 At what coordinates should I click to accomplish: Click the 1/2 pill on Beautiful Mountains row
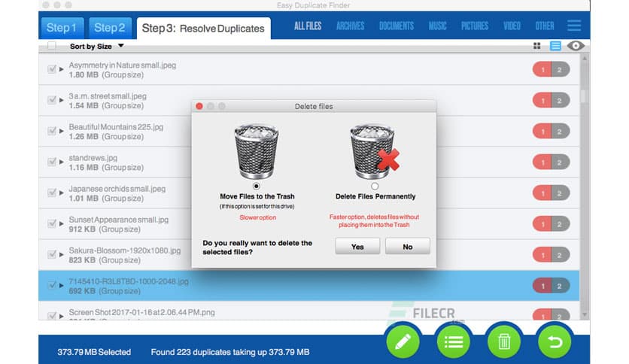click(x=552, y=132)
